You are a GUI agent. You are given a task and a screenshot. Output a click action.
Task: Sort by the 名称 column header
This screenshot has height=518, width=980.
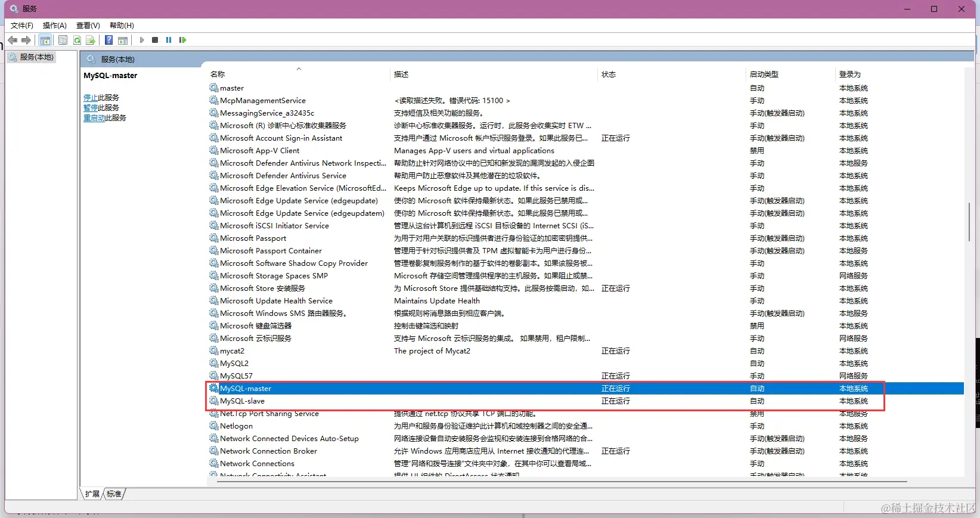(x=298, y=74)
